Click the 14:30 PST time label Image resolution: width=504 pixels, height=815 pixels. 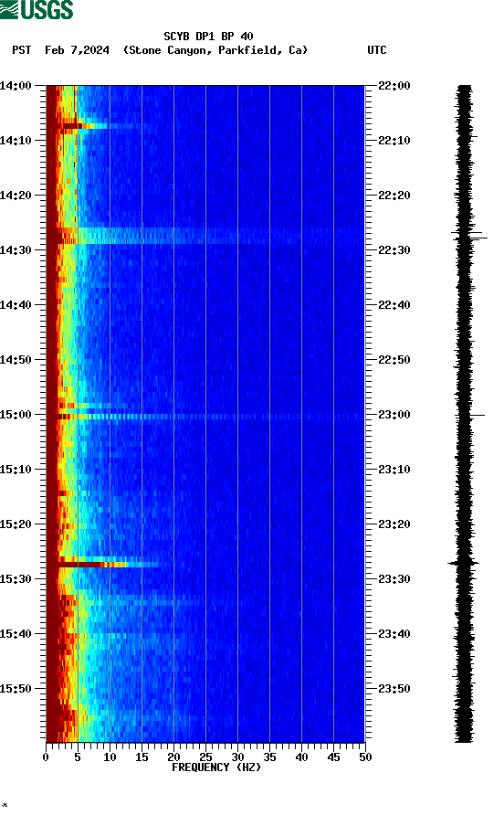[x=16, y=250]
